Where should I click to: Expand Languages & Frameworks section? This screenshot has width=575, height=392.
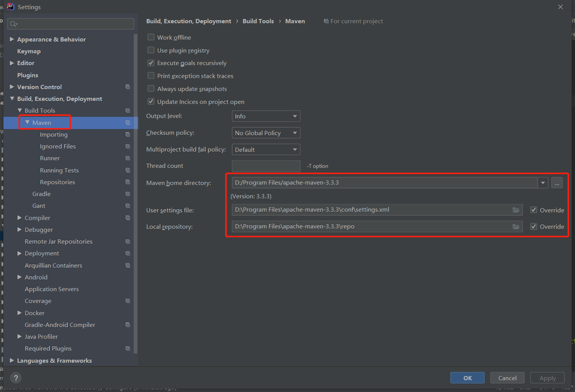pos(12,360)
